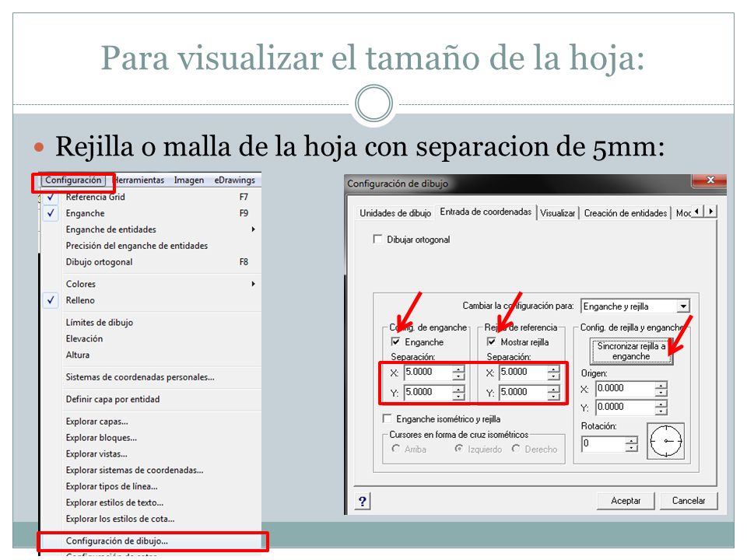Open the Herramientas menu

(139, 180)
